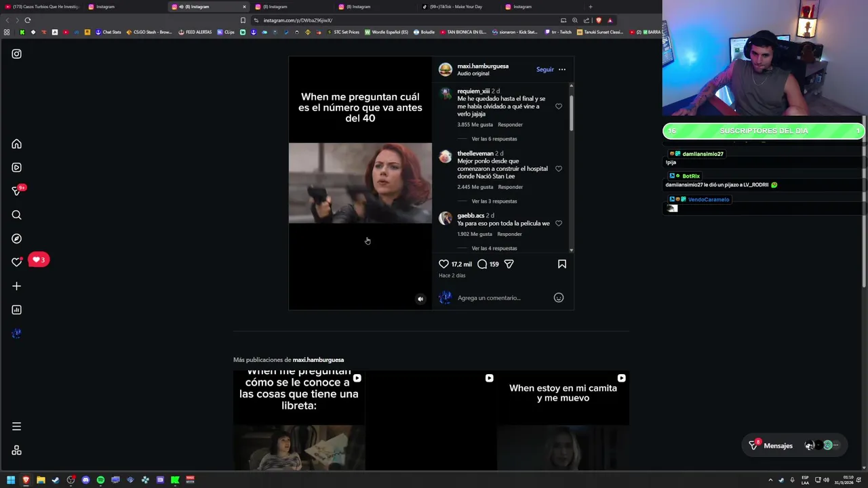Click the Black Widow video frame
Viewport: 868px width, 488px height.
pos(360,183)
